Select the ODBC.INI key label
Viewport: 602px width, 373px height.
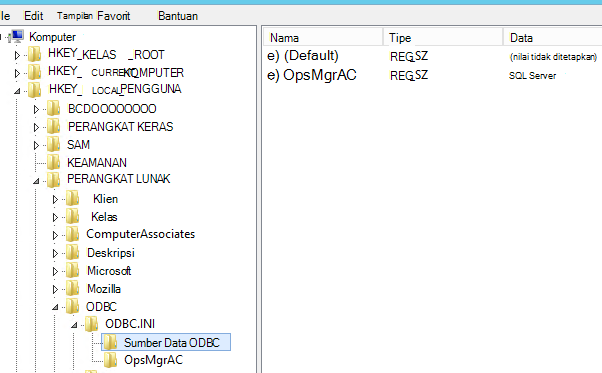(130, 324)
